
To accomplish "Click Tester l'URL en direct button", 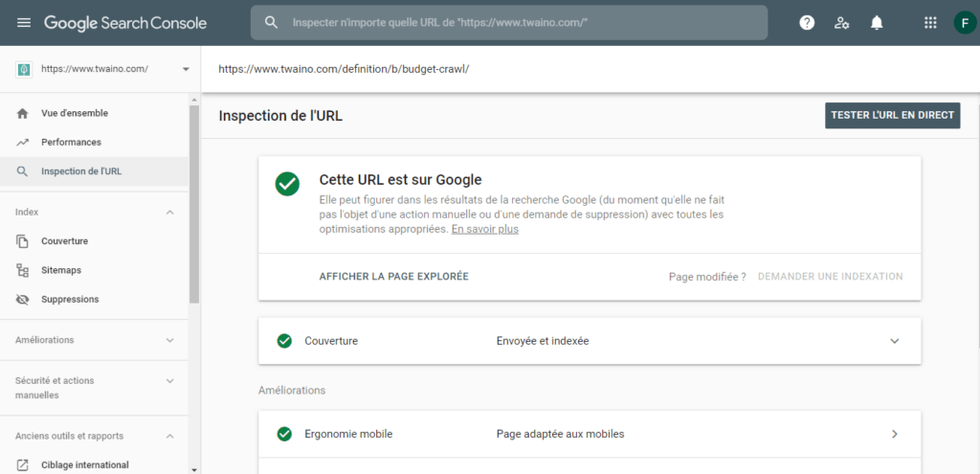I will coord(892,116).
